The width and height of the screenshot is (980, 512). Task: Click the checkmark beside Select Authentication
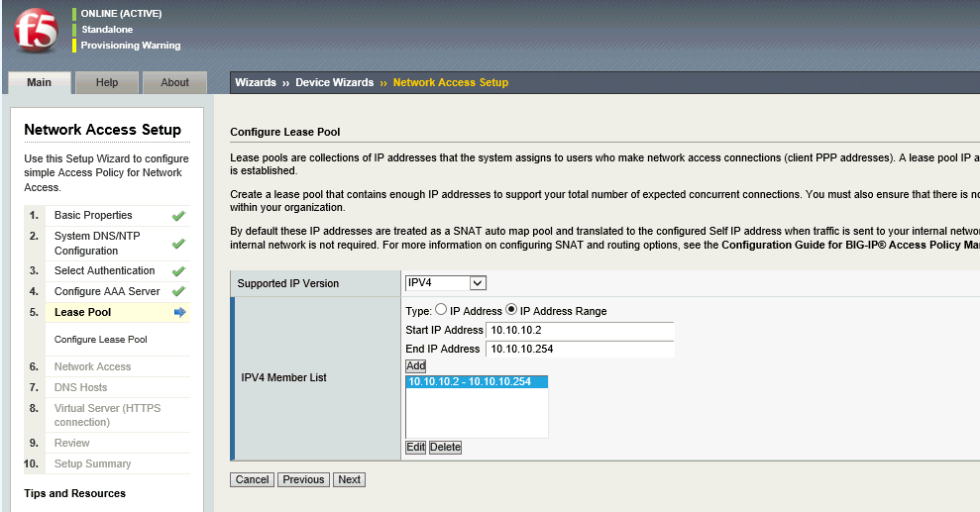pyautogui.click(x=178, y=270)
